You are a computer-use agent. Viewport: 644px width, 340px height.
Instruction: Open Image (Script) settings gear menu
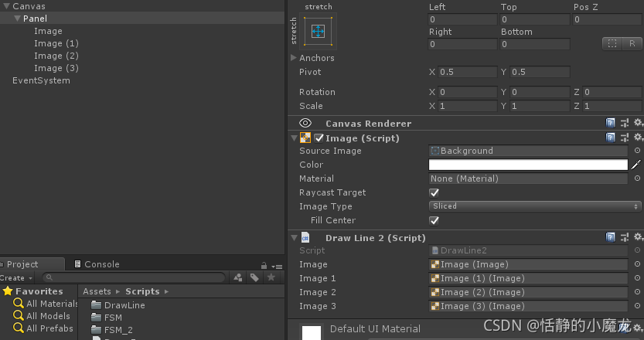click(x=639, y=138)
